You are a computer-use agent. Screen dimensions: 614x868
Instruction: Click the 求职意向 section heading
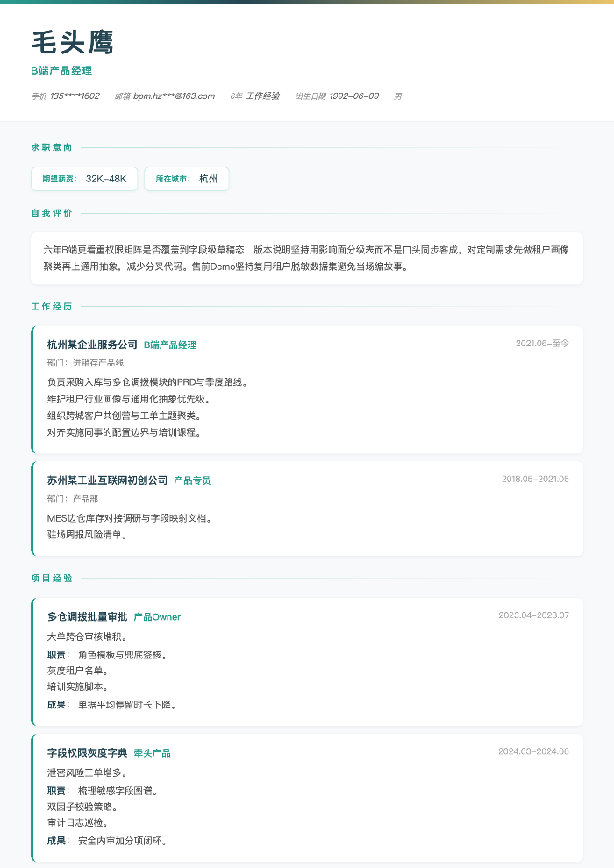point(52,147)
